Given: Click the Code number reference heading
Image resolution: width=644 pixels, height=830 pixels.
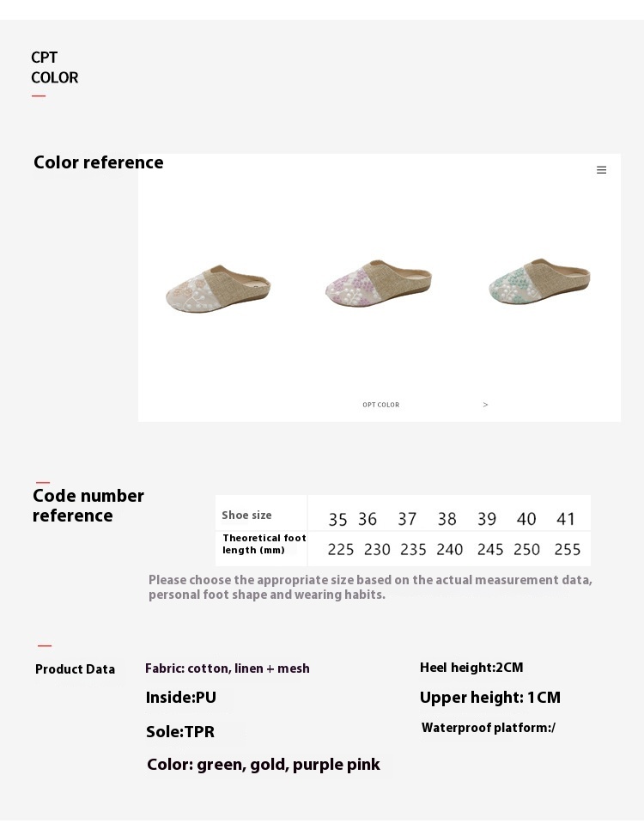Looking at the screenshot, I should 88,505.
